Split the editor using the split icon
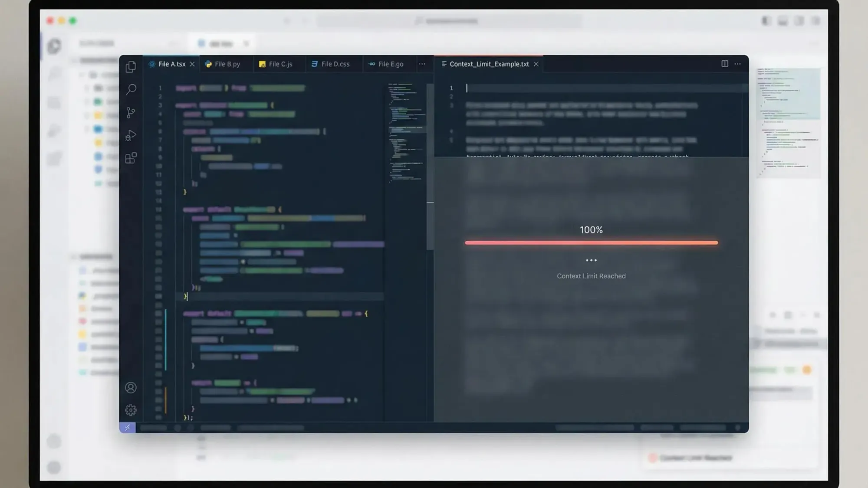The height and width of the screenshot is (488, 868). point(724,64)
